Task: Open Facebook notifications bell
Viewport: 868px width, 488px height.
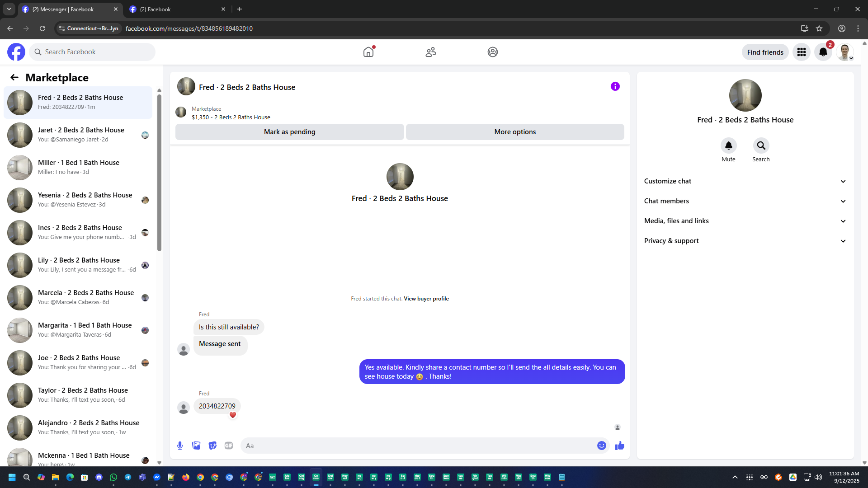Action: click(x=823, y=52)
